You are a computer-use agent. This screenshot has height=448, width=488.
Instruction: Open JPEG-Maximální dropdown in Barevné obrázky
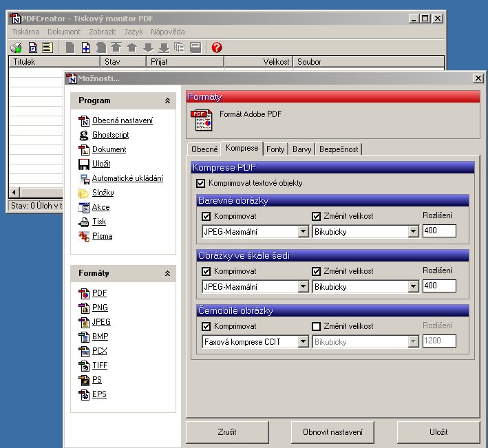(303, 231)
